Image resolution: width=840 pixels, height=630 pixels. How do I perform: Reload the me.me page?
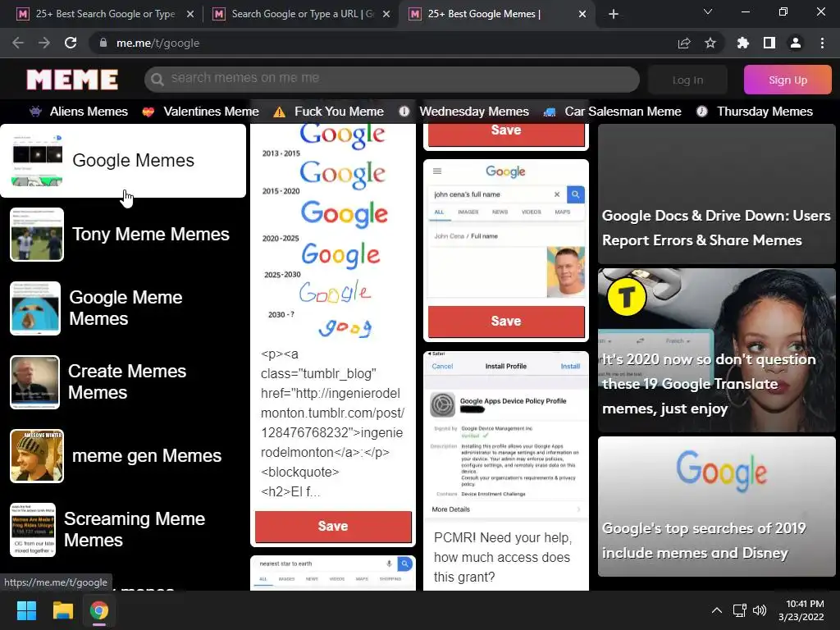click(71, 43)
